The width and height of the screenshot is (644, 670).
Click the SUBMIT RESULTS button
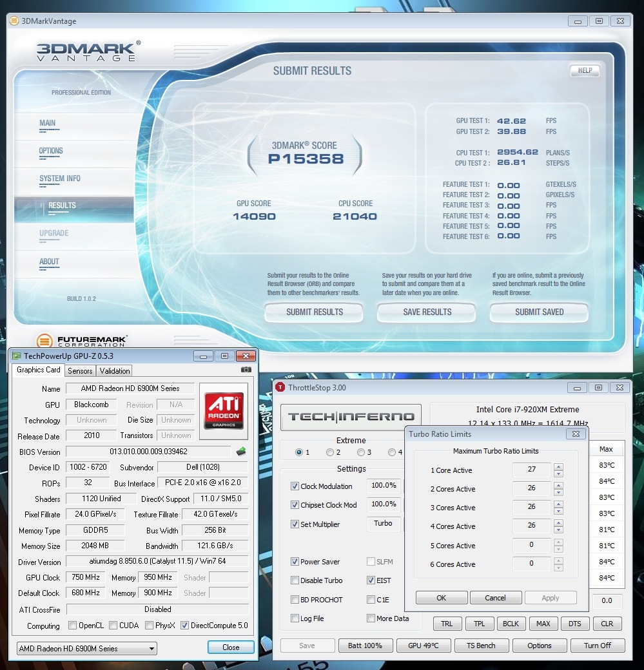tap(315, 312)
